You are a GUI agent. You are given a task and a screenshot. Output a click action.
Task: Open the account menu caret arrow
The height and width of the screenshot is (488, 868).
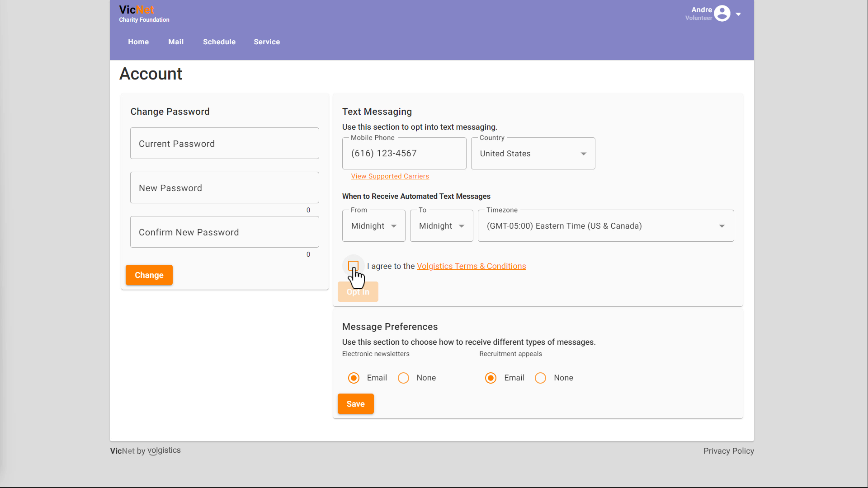pyautogui.click(x=738, y=14)
